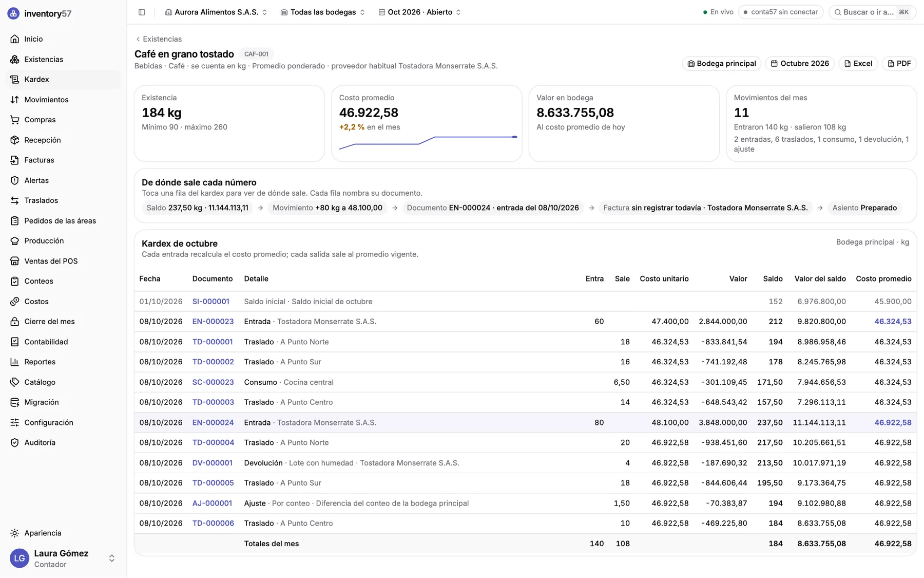Open document DV-000001 link
The height and width of the screenshot is (578, 924).
(x=213, y=463)
